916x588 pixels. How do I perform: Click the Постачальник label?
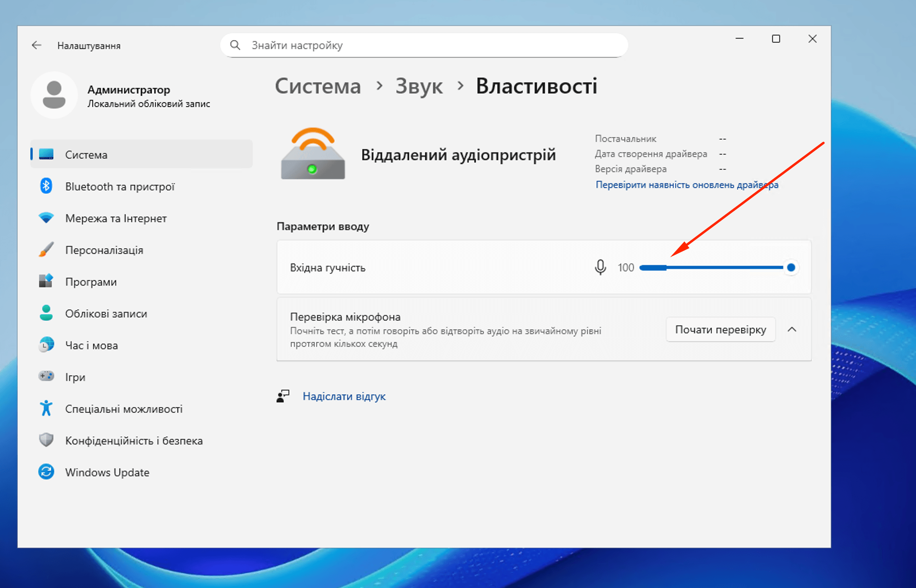(625, 139)
